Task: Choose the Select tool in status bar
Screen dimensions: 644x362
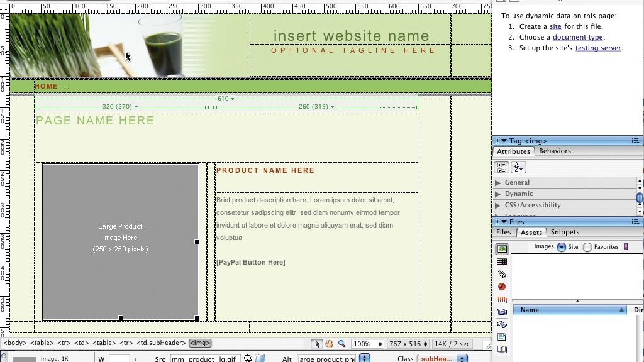Action: 317,344
